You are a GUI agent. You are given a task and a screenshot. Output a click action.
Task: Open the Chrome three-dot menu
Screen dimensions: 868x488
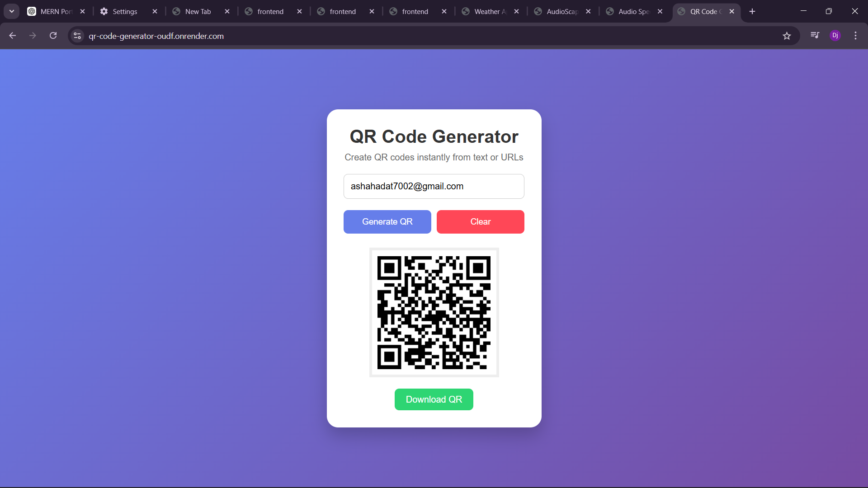[x=855, y=35]
